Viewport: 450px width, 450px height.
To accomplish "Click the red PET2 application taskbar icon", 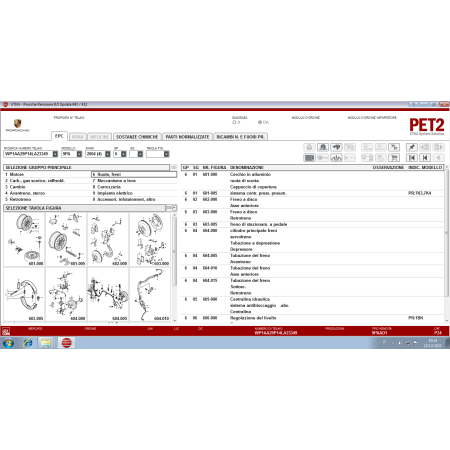I will click(x=67, y=343).
